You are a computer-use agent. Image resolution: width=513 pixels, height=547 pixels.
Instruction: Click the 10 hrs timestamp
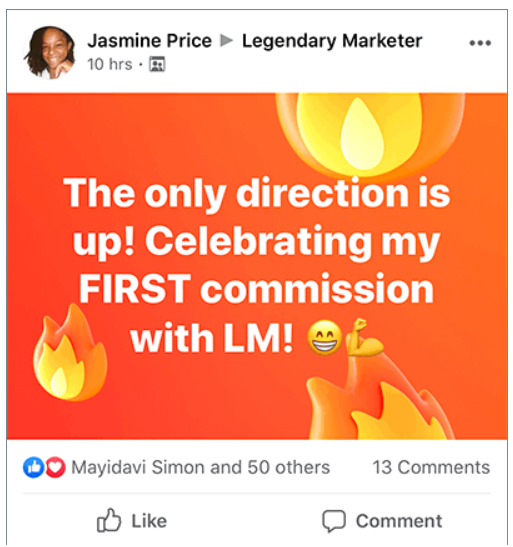(110, 65)
